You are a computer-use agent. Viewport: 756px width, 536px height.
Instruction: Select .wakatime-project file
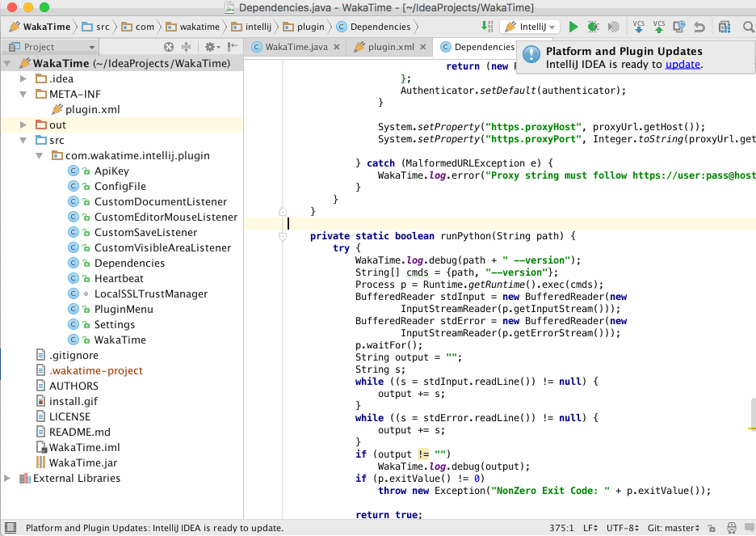coord(96,370)
